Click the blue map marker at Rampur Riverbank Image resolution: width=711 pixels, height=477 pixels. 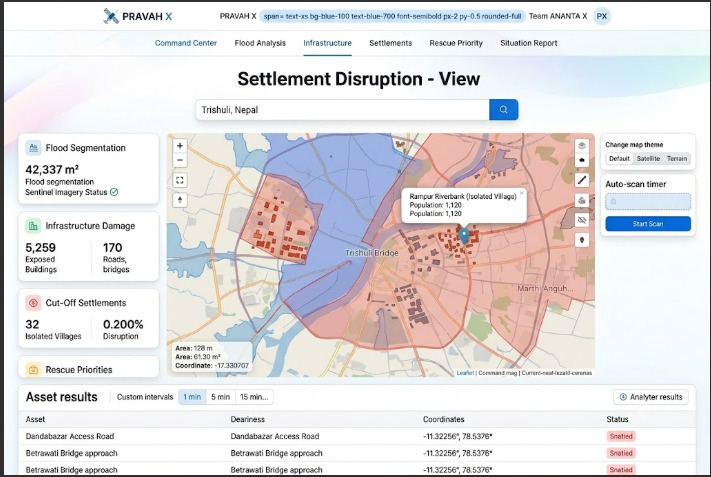point(463,236)
